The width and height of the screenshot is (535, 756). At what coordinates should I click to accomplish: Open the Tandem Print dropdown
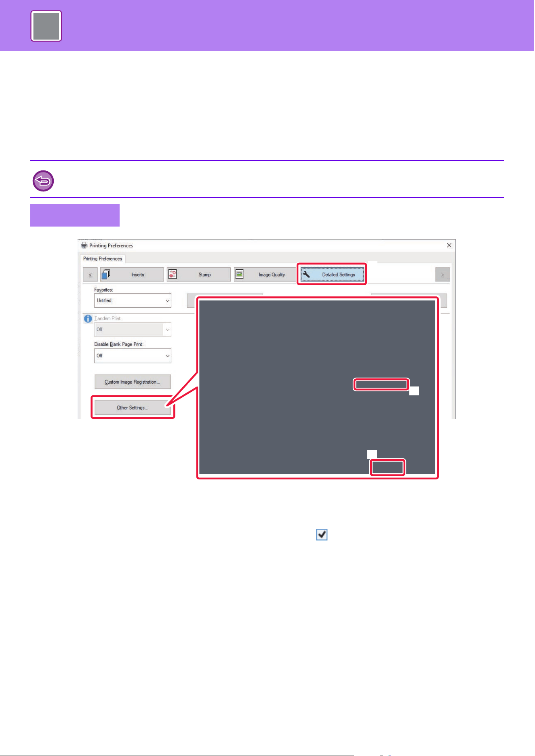(x=133, y=330)
